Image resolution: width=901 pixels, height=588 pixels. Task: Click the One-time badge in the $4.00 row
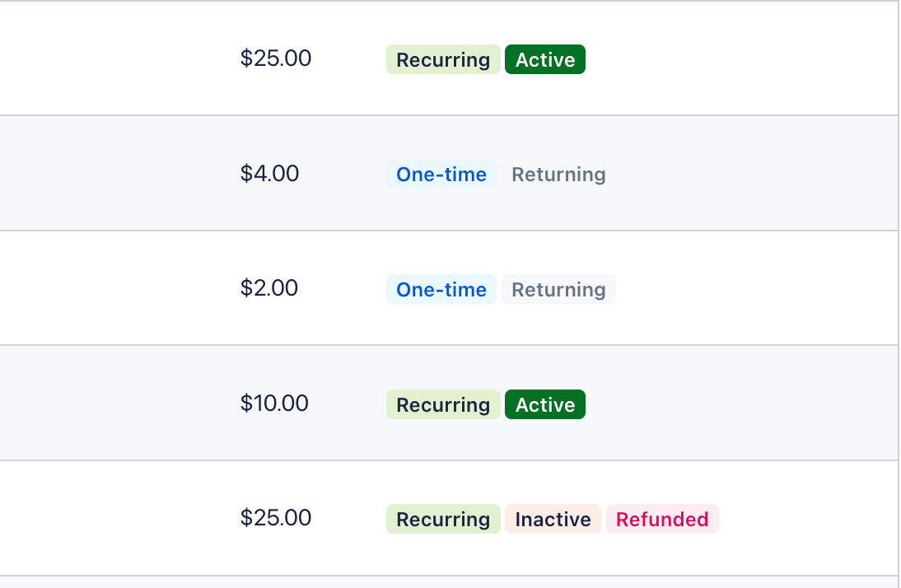[x=441, y=175]
